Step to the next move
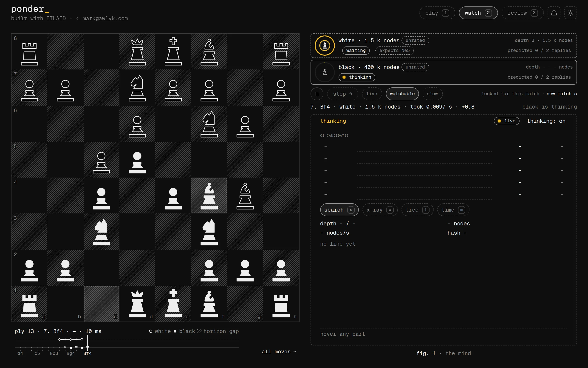The height and width of the screenshot is (368, 588). (343, 94)
